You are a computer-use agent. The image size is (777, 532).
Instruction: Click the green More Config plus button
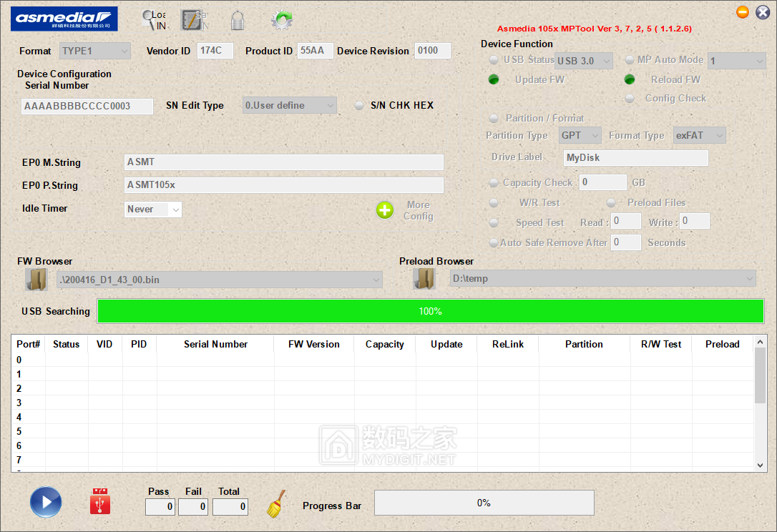385,210
